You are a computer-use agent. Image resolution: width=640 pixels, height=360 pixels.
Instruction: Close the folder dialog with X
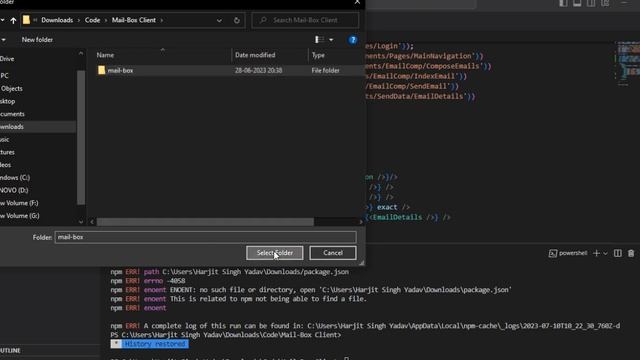pos(357,2)
